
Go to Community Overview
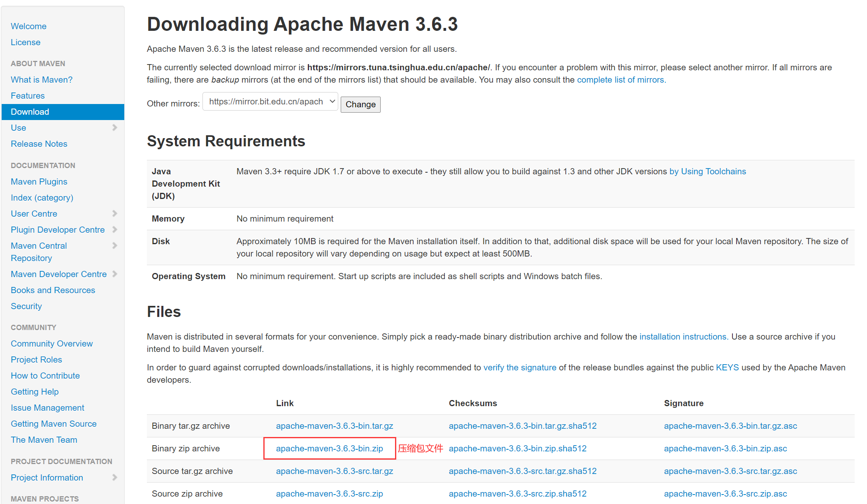(52, 344)
